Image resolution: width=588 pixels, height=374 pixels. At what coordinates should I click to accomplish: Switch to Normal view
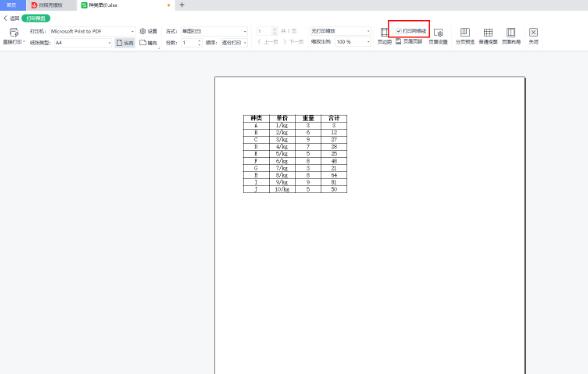pyautogui.click(x=488, y=36)
